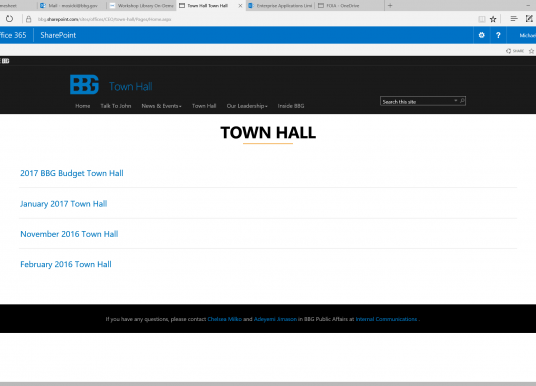Close the Town Hall browser tab
The width and height of the screenshot is (536, 386).
(240, 5)
